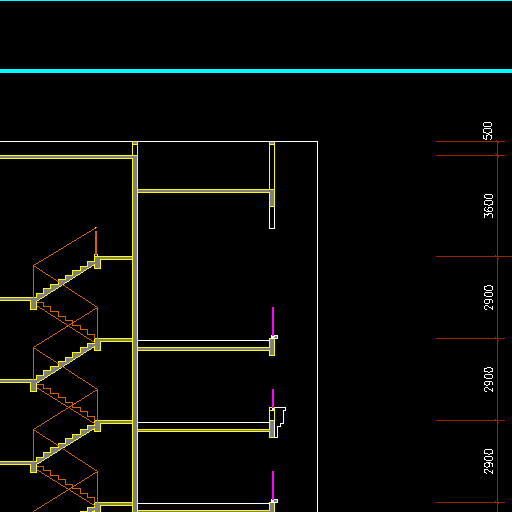The width and height of the screenshot is (512, 512).
Task: Select the white frame's right vertical edge
Action: coord(318,327)
